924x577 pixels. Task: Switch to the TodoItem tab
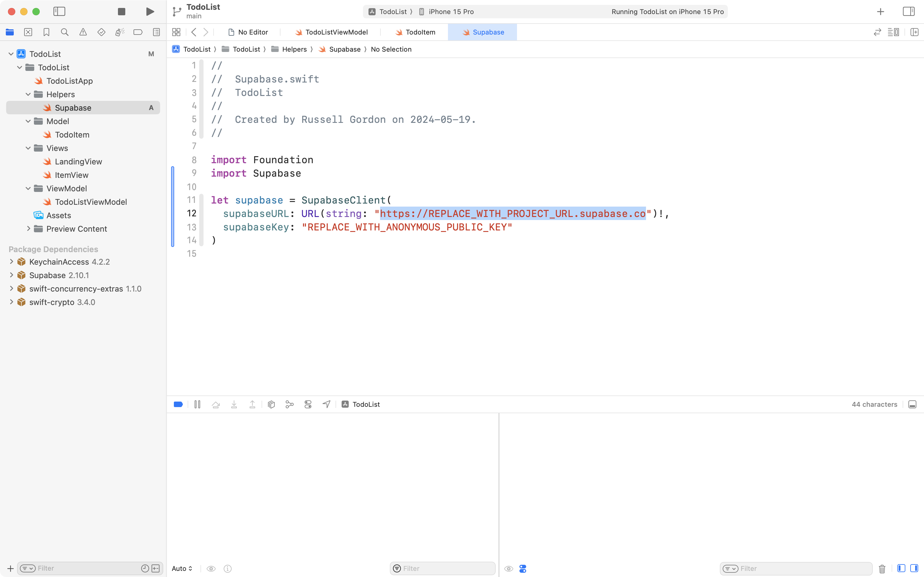tap(416, 32)
